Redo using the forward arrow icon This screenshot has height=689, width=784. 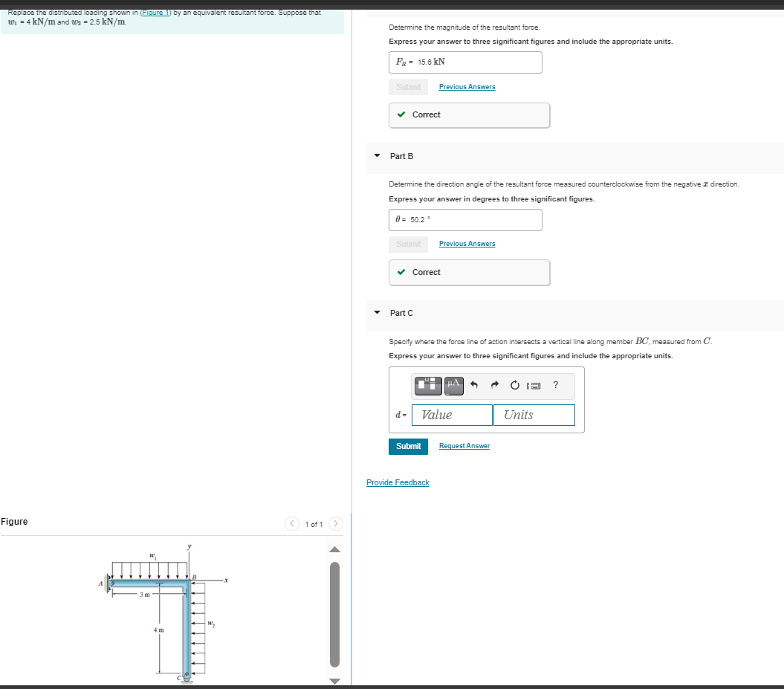click(494, 386)
